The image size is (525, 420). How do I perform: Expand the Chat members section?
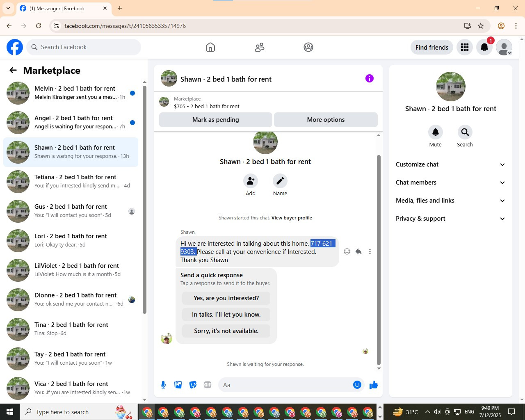point(450,183)
